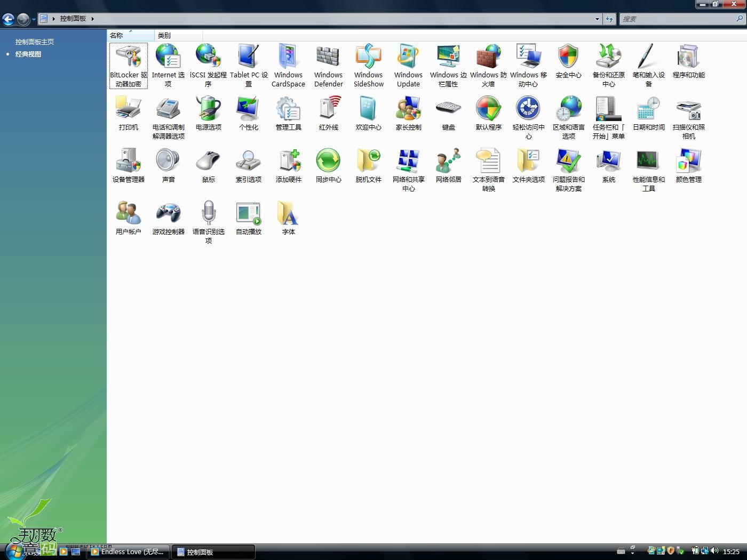
Task: Open 字体 fonts folder icon
Action: coord(289,213)
